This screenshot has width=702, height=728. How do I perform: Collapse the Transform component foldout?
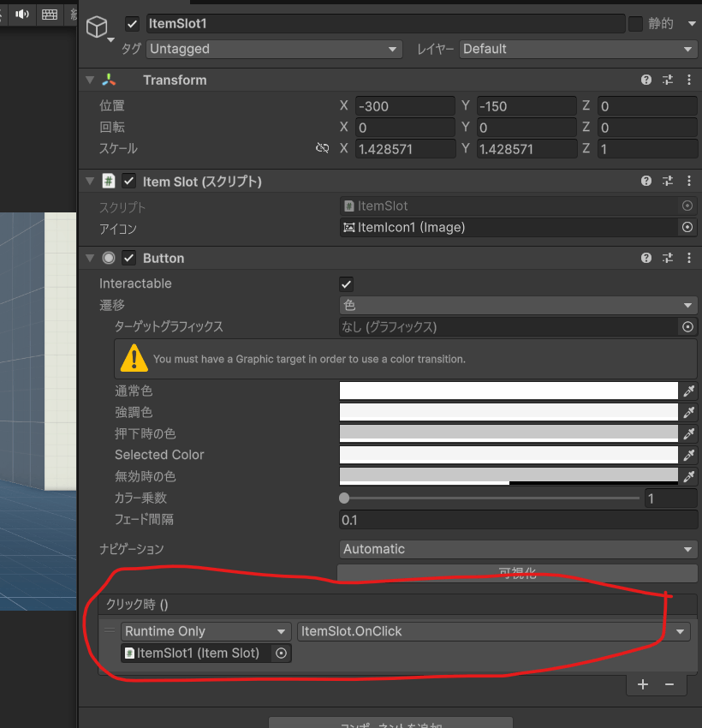tap(90, 80)
